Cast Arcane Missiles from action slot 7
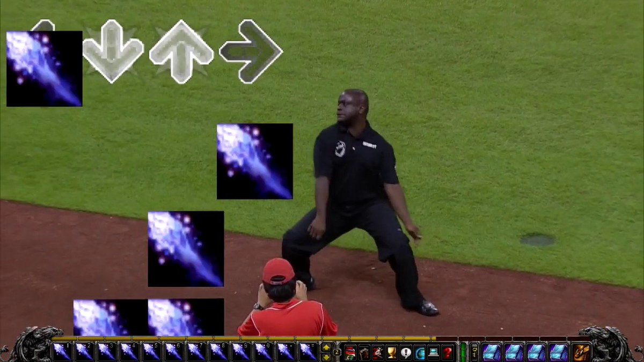The height and width of the screenshot is (362, 644). click(x=197, y=352)
